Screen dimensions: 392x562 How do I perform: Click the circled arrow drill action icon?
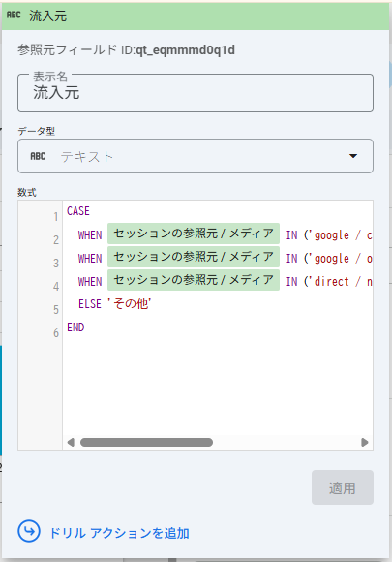point(29,531)
